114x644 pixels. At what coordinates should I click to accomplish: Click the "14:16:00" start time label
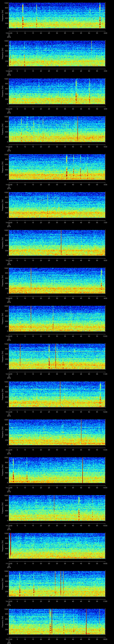pos(9,601)
